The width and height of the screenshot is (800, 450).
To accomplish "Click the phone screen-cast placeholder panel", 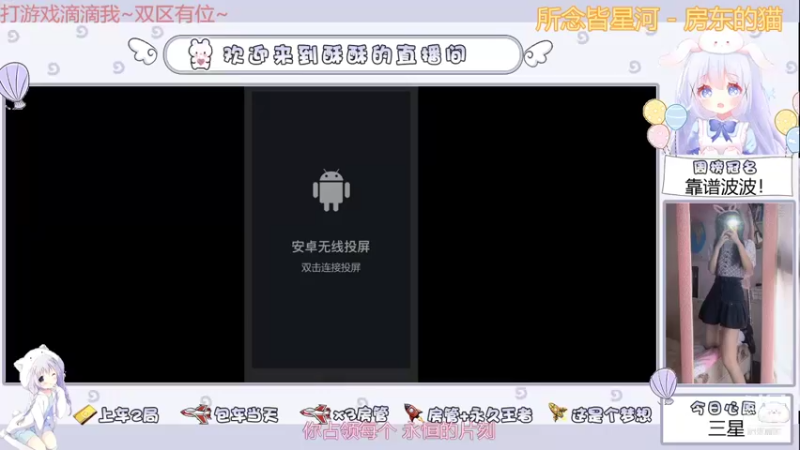I will (331, 234).
